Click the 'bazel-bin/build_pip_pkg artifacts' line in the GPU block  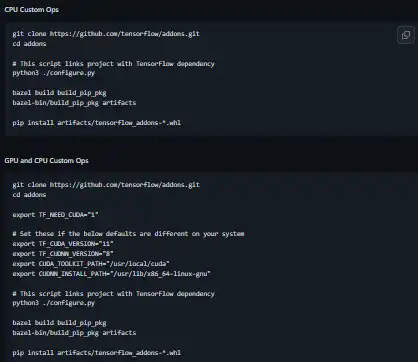(74, 333)
